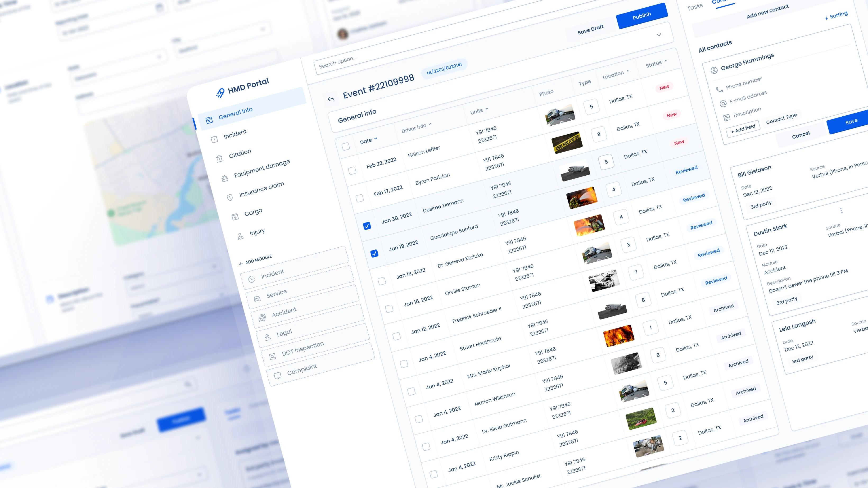Uncheck the Guadalupe Sanford Jan 19 row checkbox
This screenshot has height=488, width=868.
[374, 253]
